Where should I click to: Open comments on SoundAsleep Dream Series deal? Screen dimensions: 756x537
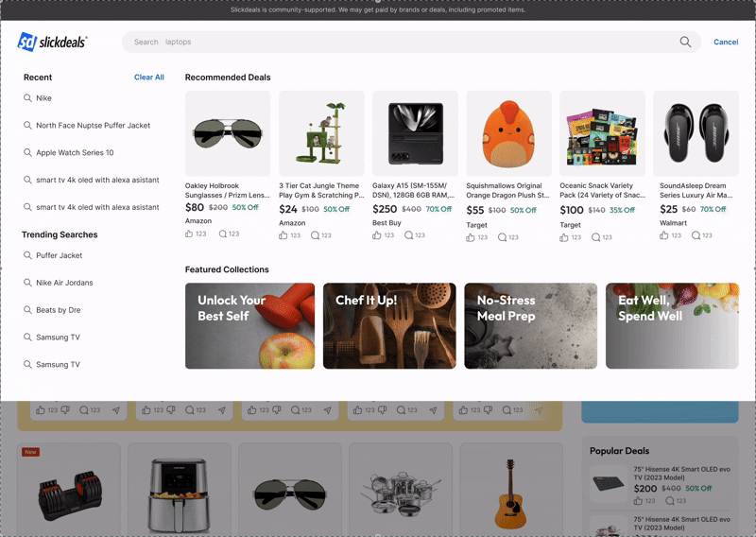pos(696,235)
